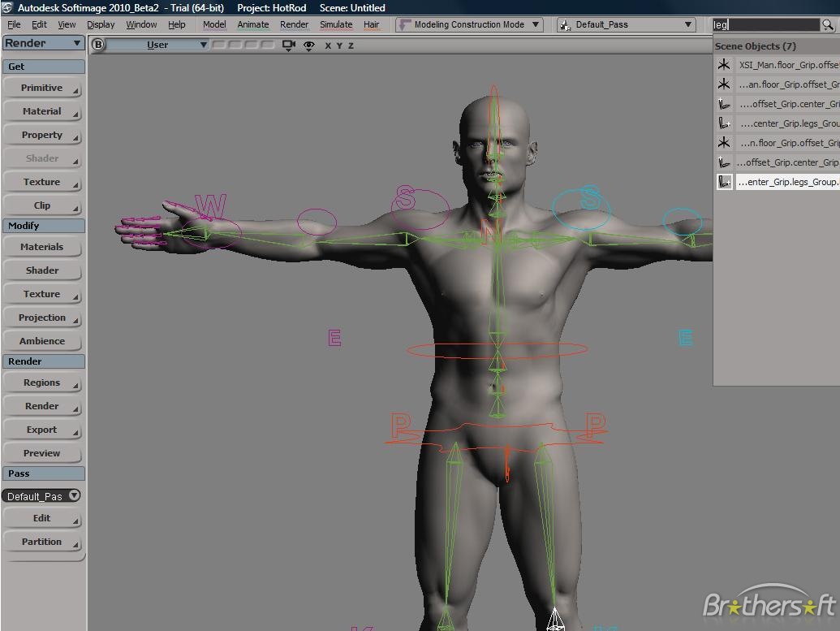Click the Regions button in Render section
Screen dimensions: 840x631
tap(42, 382)
